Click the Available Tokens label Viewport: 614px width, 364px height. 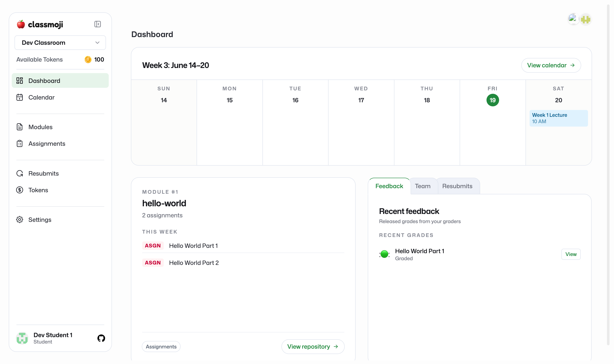(39, 60)
